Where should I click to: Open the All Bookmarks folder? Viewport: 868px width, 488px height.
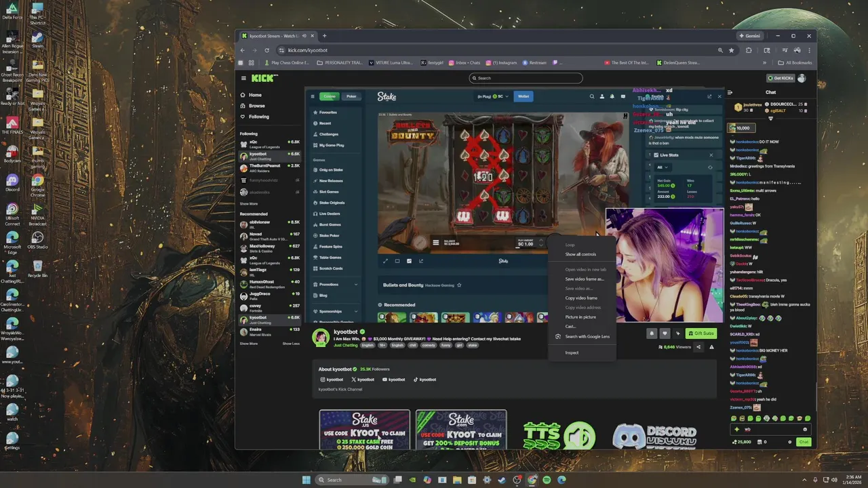(x=795, y=62)
